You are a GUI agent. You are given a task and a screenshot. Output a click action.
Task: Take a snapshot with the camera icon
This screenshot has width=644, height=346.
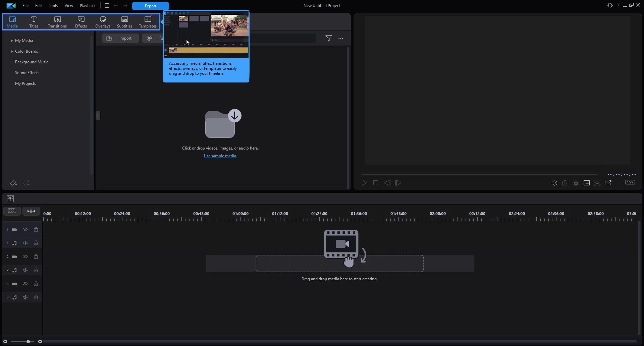(565, 183)
